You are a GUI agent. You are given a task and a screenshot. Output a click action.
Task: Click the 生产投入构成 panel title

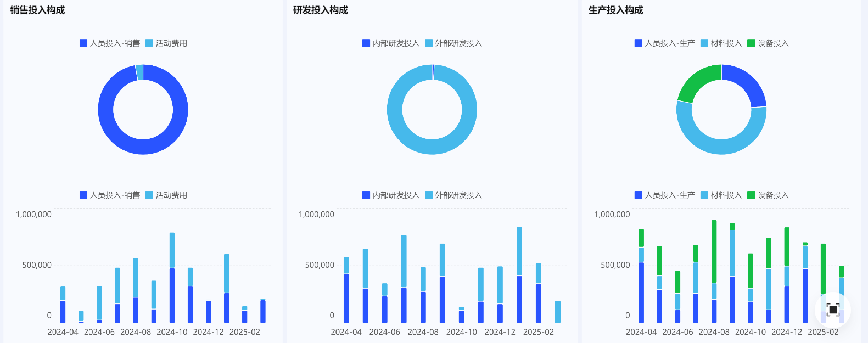point(616,10)
